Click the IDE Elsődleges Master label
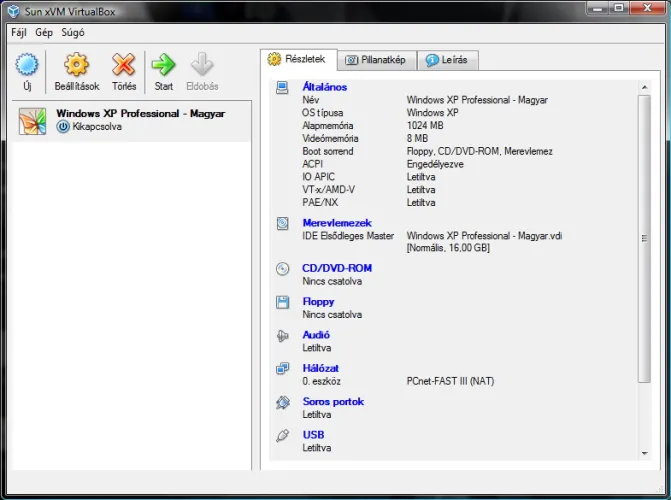The image size is (671, 500). click(x=348, y=236)
